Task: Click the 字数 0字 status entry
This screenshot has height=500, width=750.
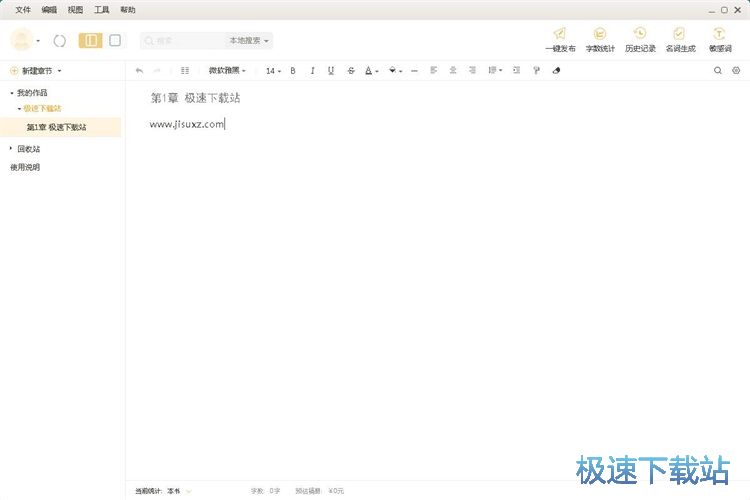Action: coord(265,491)
